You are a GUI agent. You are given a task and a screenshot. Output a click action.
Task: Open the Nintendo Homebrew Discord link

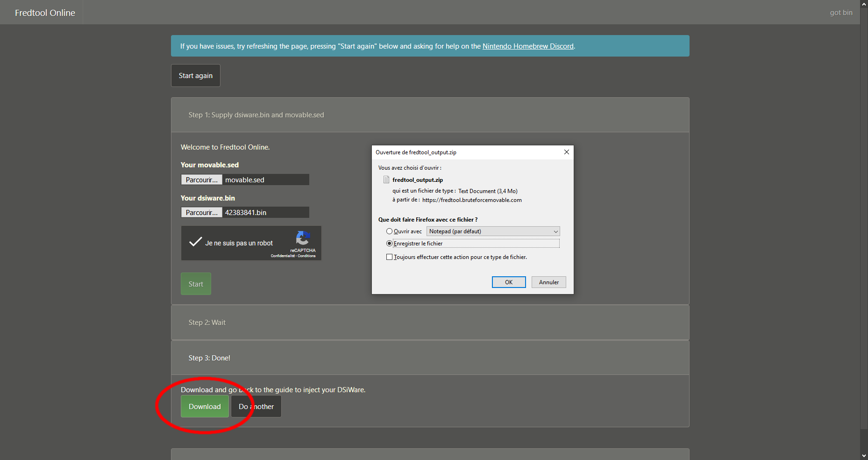pyautogui.click(x=528, y=46)
